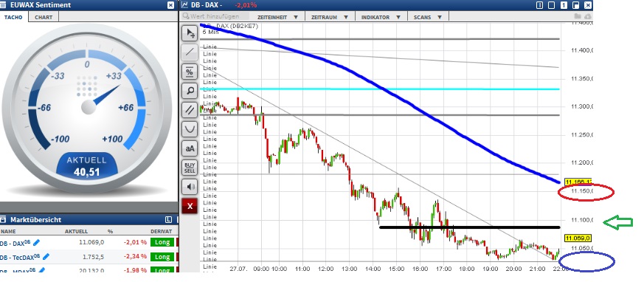The width and height of the screenshot is (644, 282).
Task: Select the trend line drawing tool
Action: coord(190,52)
